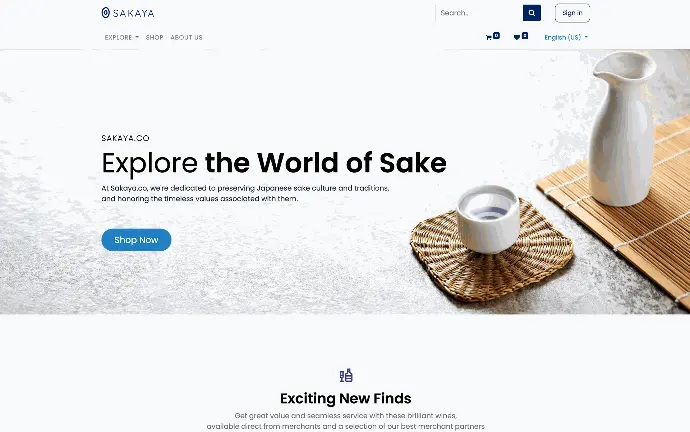Click the sake bottle icon above Exciting New Finds
Viewport: 690px width, 432px height.
tap(346, 375)
